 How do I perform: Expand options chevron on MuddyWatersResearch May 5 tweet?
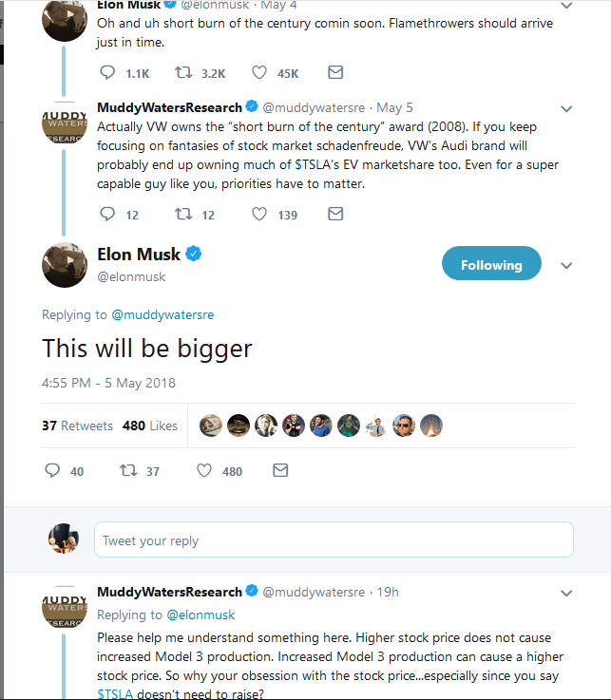[567, 108]
